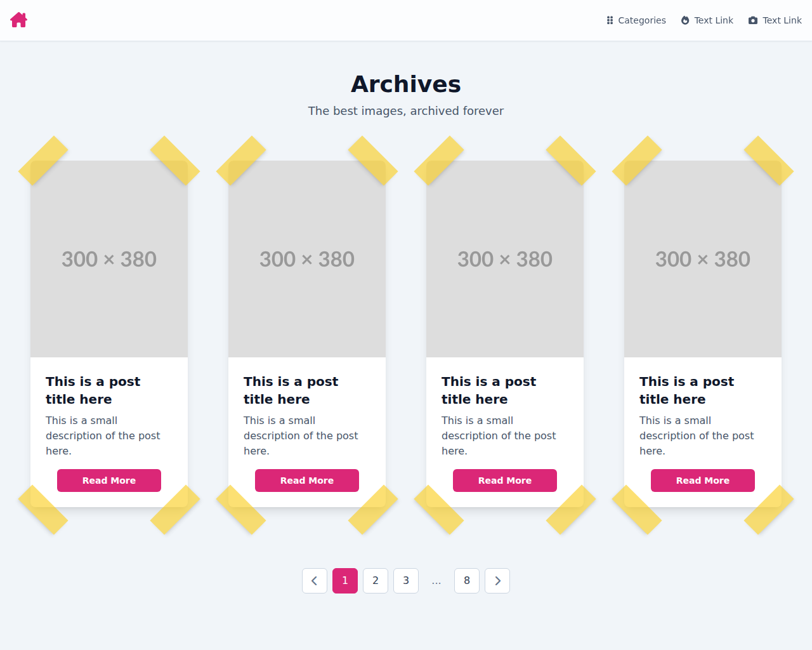
Task: Click the left chevron in pagination
Action: (x=315, y=580)
